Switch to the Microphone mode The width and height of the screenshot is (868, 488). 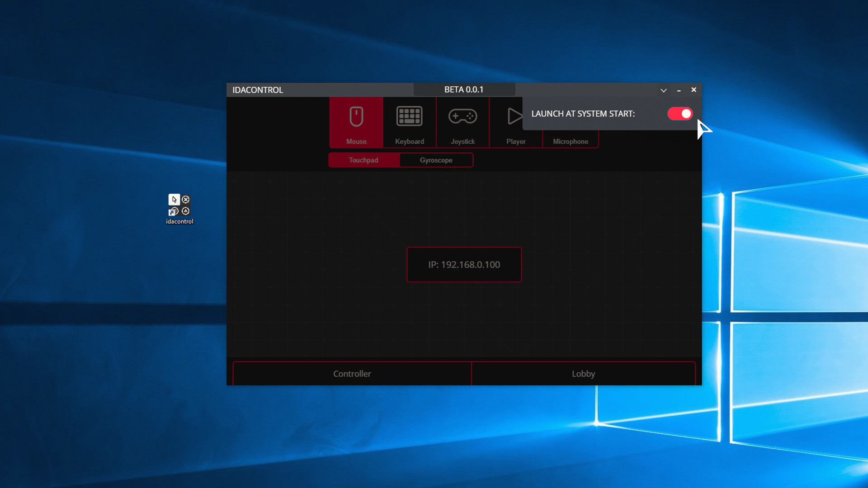coord(571,141)
